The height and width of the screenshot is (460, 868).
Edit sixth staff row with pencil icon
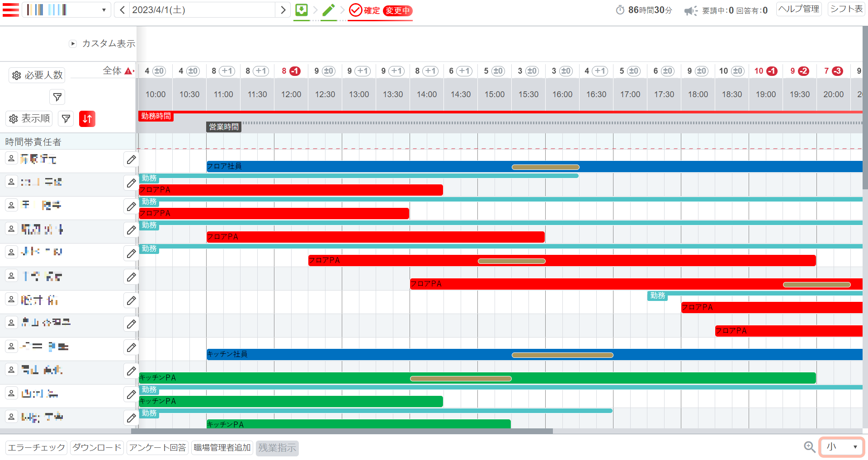point(131,277)
